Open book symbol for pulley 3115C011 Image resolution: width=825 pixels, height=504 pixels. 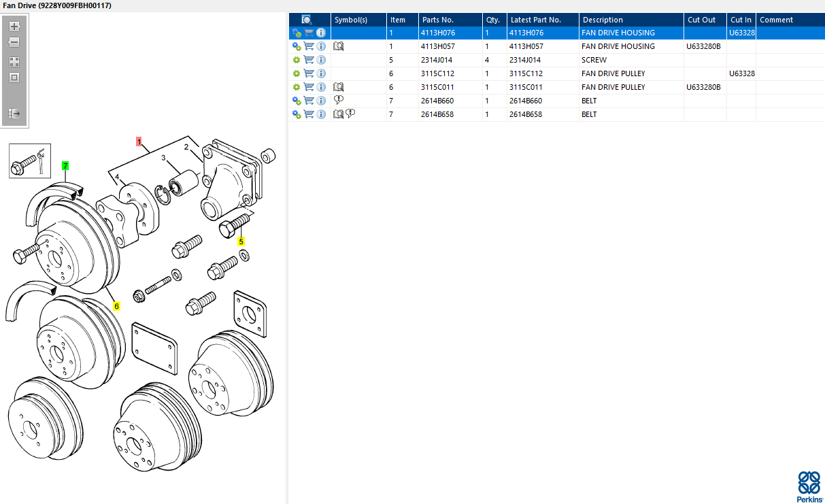tap(339, 87)
